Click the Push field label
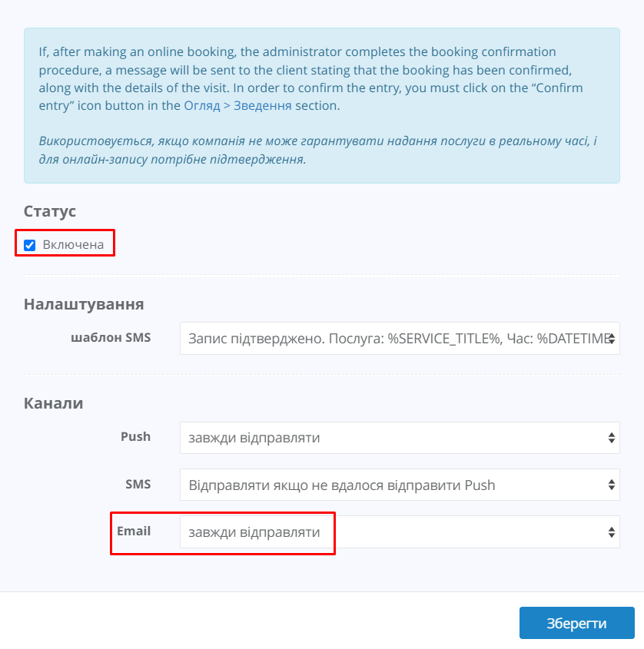 (135, 437)
